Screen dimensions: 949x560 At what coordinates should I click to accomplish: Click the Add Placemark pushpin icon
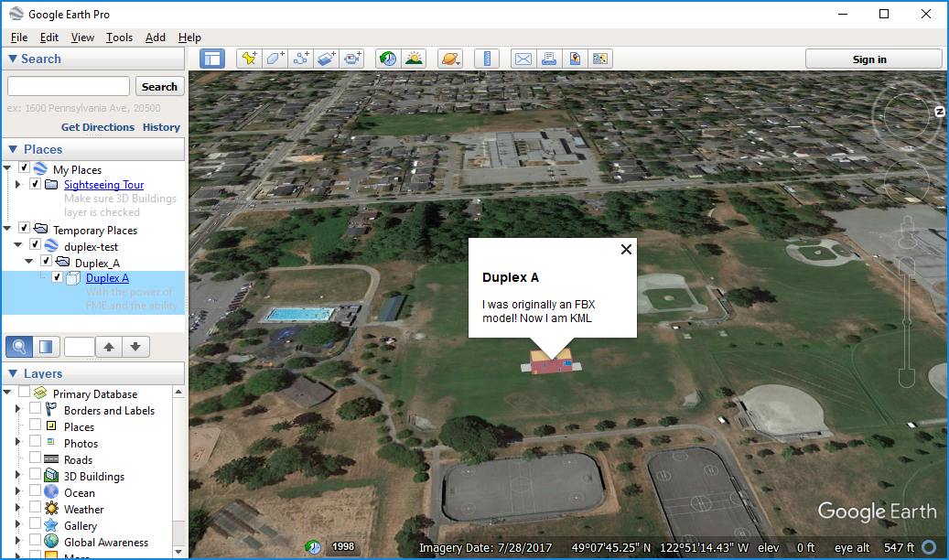(x=248, y=59)
